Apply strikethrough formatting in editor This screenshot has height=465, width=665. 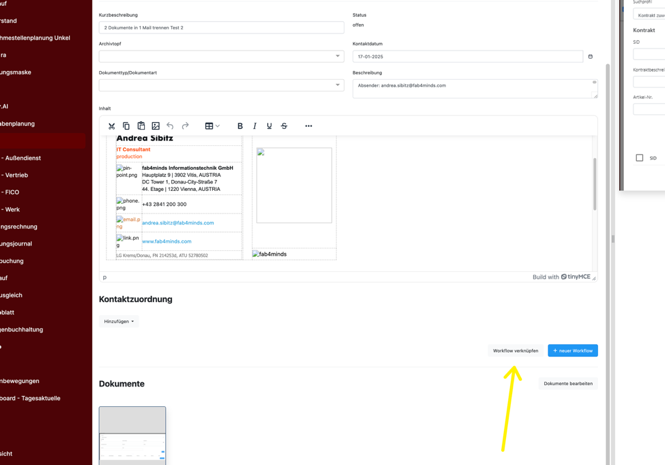[284, 126]
